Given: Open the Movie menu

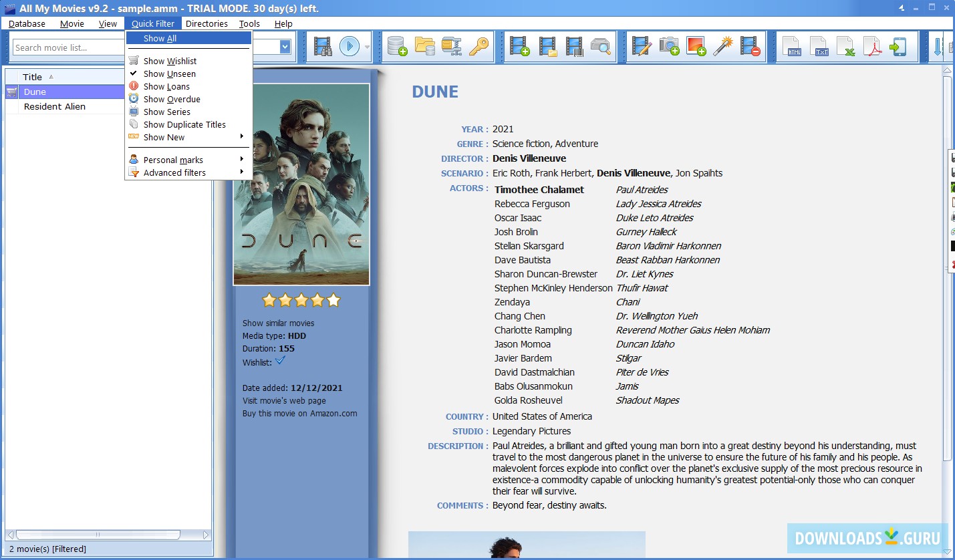Looking at the screenshot, I should 72,23.
